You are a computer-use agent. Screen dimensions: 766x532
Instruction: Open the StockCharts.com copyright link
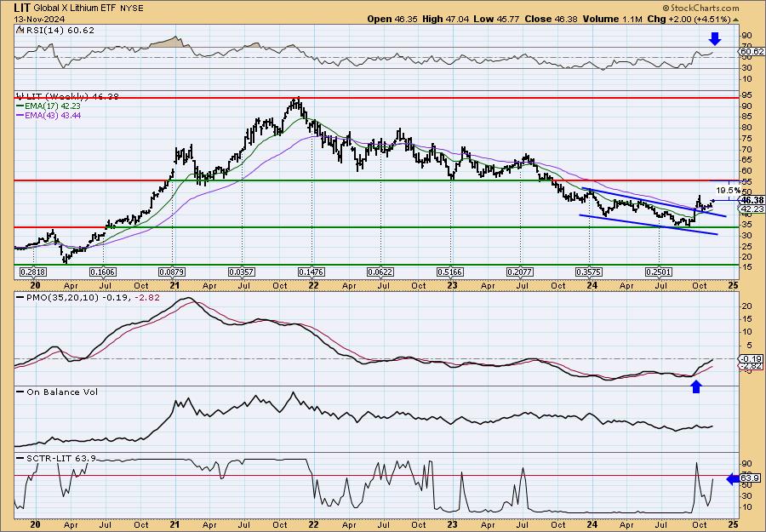pyautogui.click(x=700, y=8)
